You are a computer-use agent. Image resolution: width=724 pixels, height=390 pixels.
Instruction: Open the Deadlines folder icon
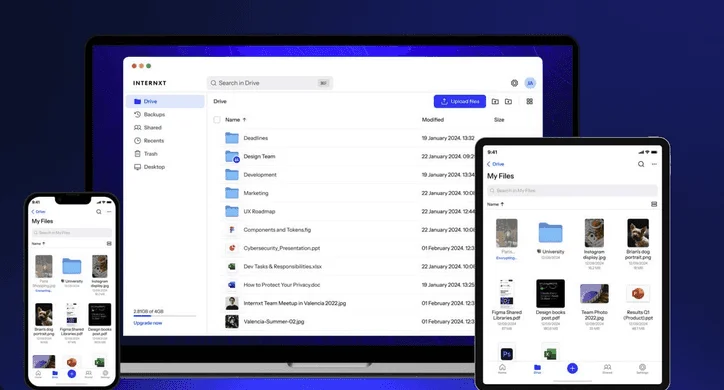pyautogui.click(x=232, y=138)
